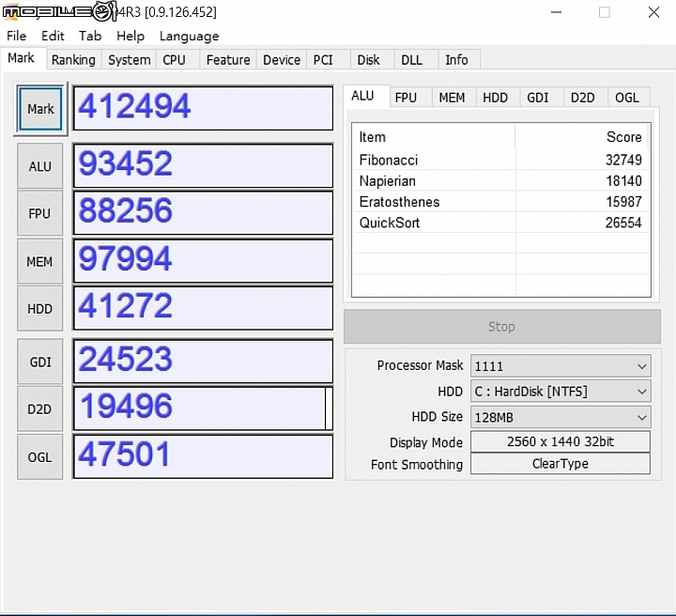This screenshot has height=616, width=676.
Task: Run the FPU benchmark button
Action: tap(39, 214)
